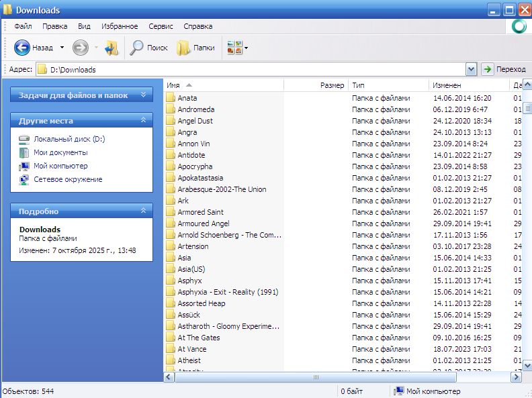Sort by the Изменен column header
This screenshot has width=532, height=398.
(x=470, y=85)
